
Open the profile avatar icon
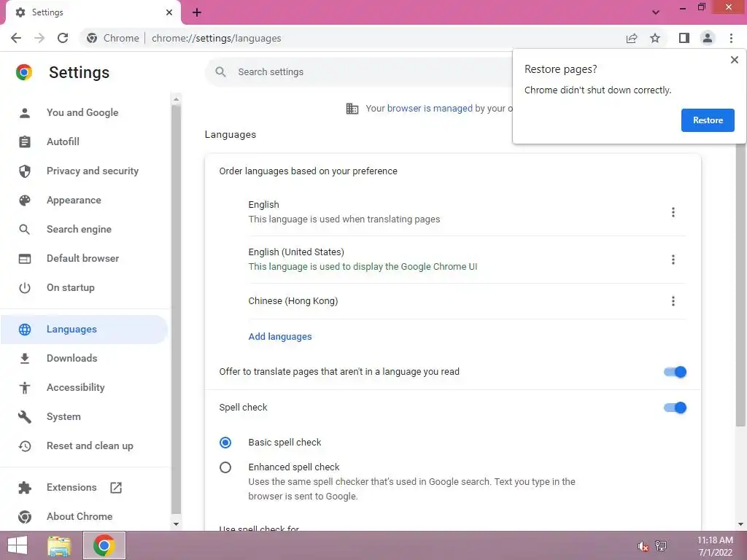click(x=708, y=38)
